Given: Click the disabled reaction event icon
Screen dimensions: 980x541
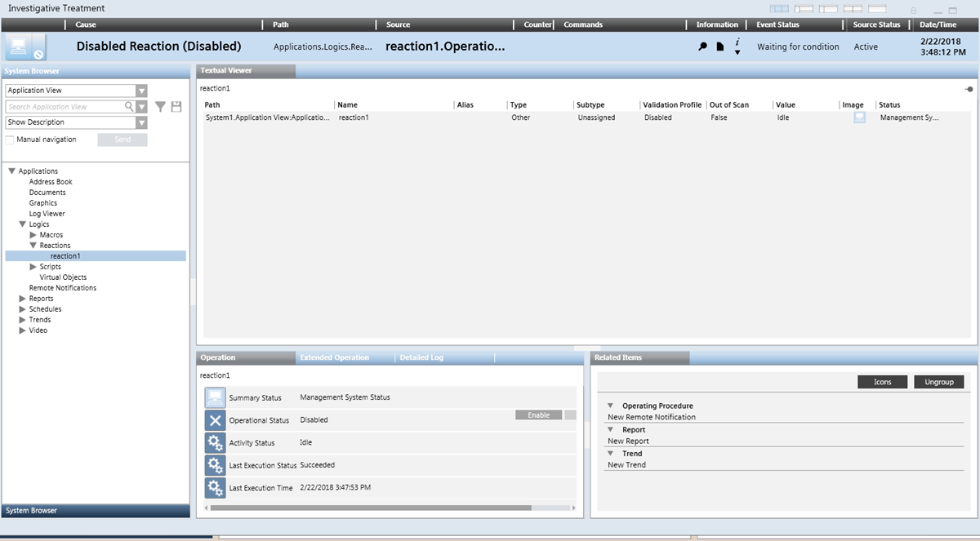Looking at the screenshot, I should tap(27, 47).
